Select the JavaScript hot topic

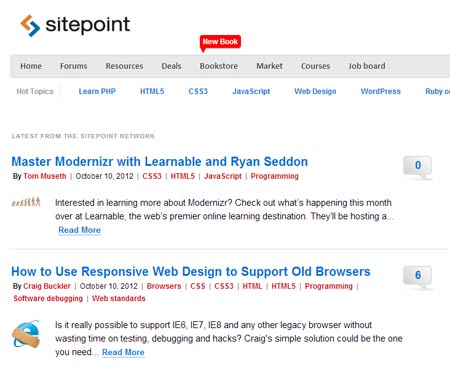click(251, 91)
